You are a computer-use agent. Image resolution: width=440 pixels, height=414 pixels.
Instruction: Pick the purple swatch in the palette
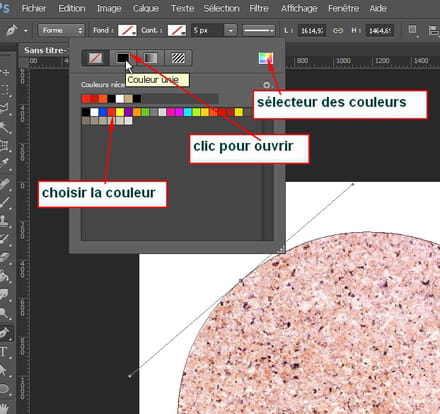point(128,112)
